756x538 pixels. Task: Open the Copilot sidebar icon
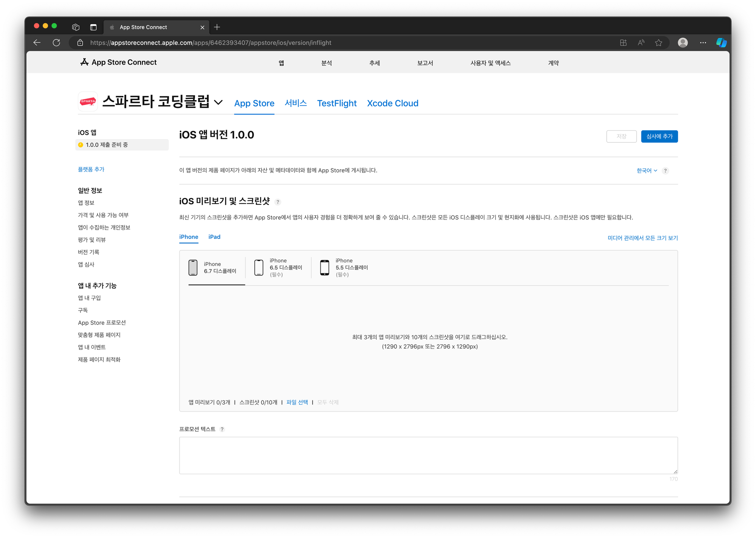point(721,43)
